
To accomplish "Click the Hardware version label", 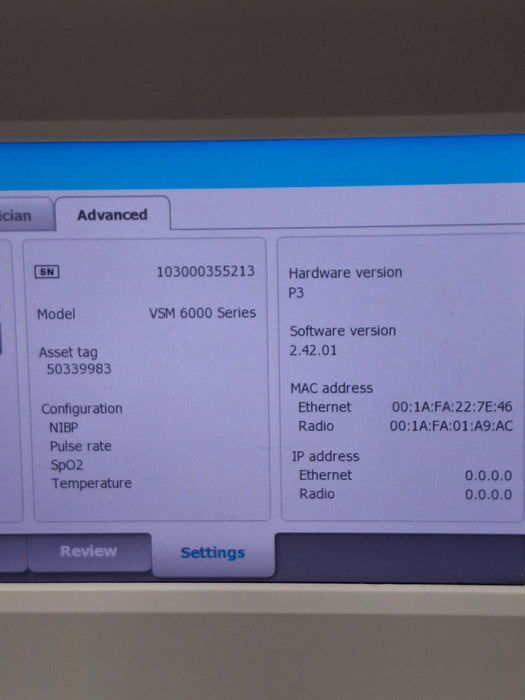I will [346, 272].
